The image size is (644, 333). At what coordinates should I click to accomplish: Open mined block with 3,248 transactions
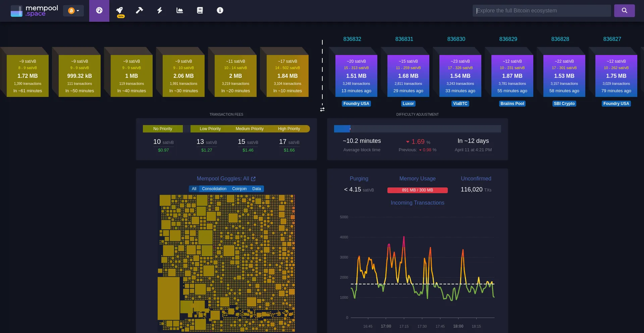356,76
